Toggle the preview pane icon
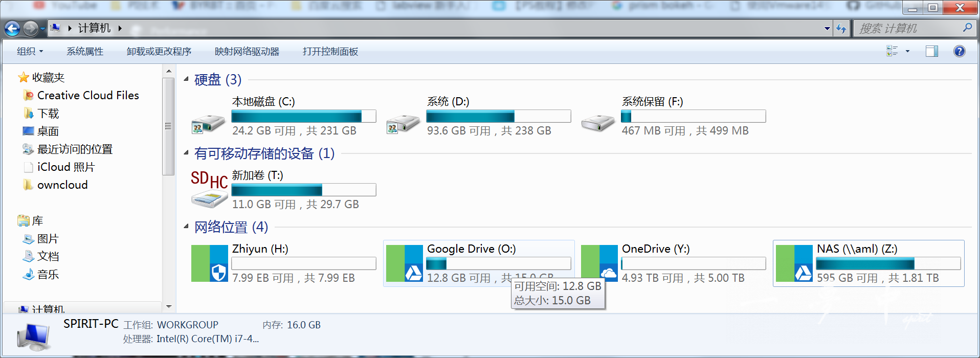Image resolution: width=980 pixels, height=358 pixels. [x=932, y=51]
